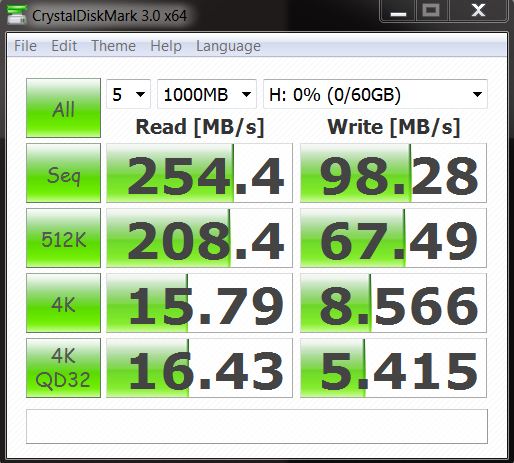Start the 512K benchmark test

63,238
